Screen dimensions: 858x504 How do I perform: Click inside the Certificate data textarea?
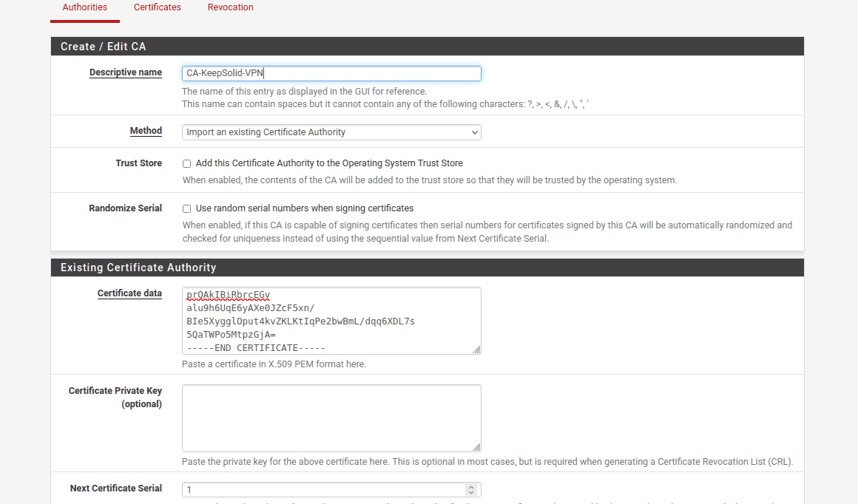[x=331, y=320]
